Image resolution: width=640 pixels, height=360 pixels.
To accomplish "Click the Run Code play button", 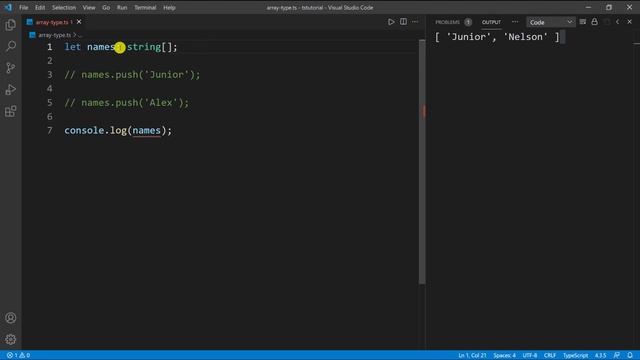I will click(x=391, y=22).
